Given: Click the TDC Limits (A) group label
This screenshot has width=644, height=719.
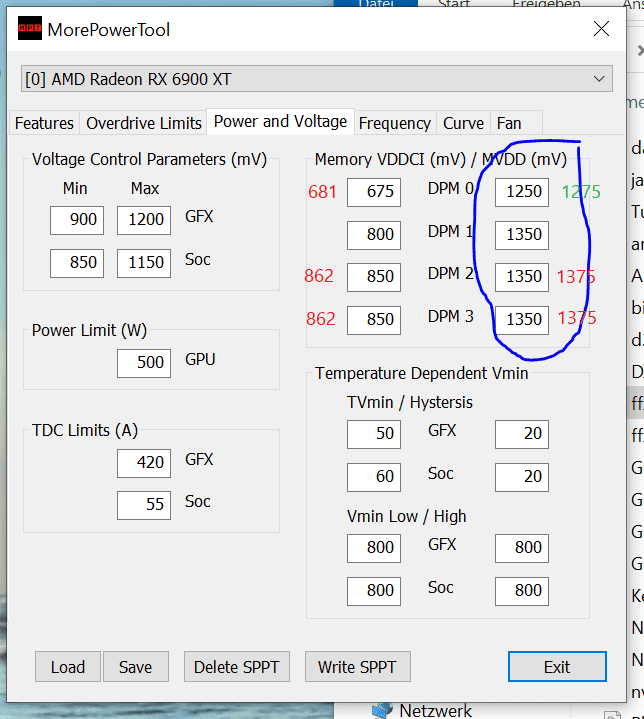Looking at the screenshot, I should tap(85, 431).
